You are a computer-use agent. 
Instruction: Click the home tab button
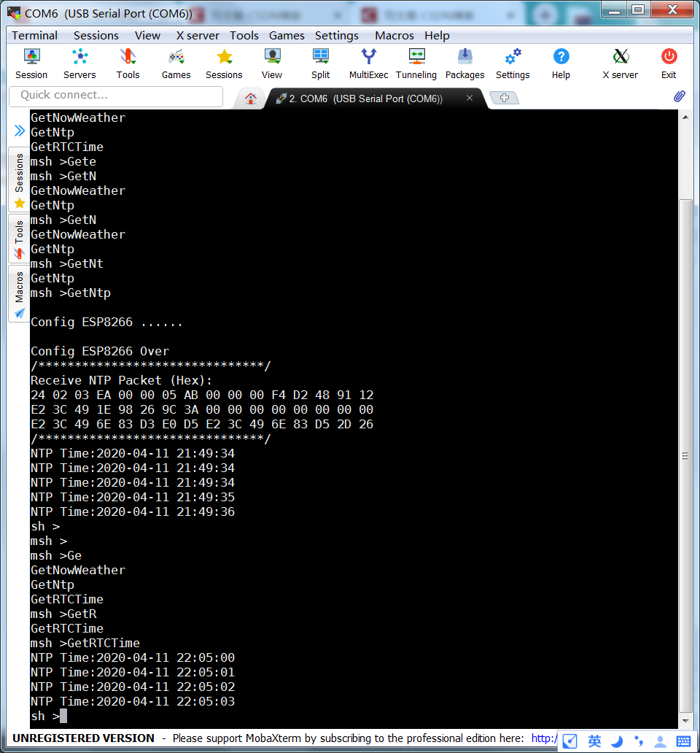tap(251, 97)
